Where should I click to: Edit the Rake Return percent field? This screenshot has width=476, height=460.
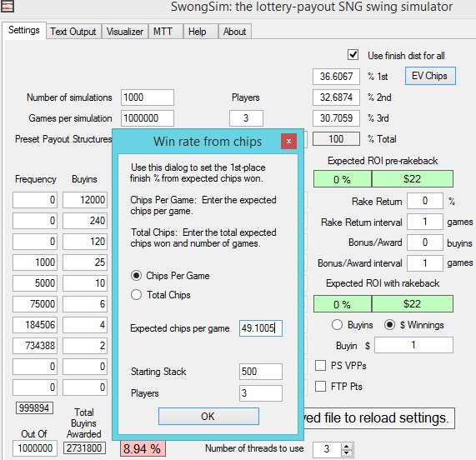click(x=425, y=201)
